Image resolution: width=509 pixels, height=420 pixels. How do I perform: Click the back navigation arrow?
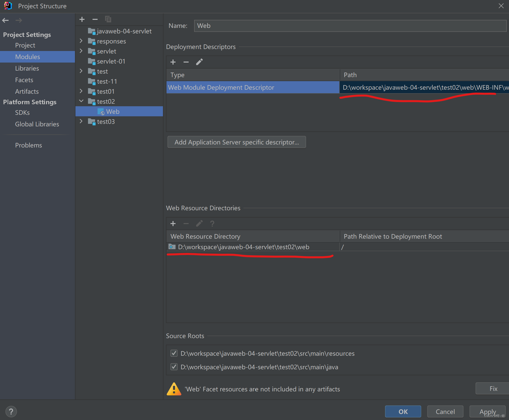[6, 20]
